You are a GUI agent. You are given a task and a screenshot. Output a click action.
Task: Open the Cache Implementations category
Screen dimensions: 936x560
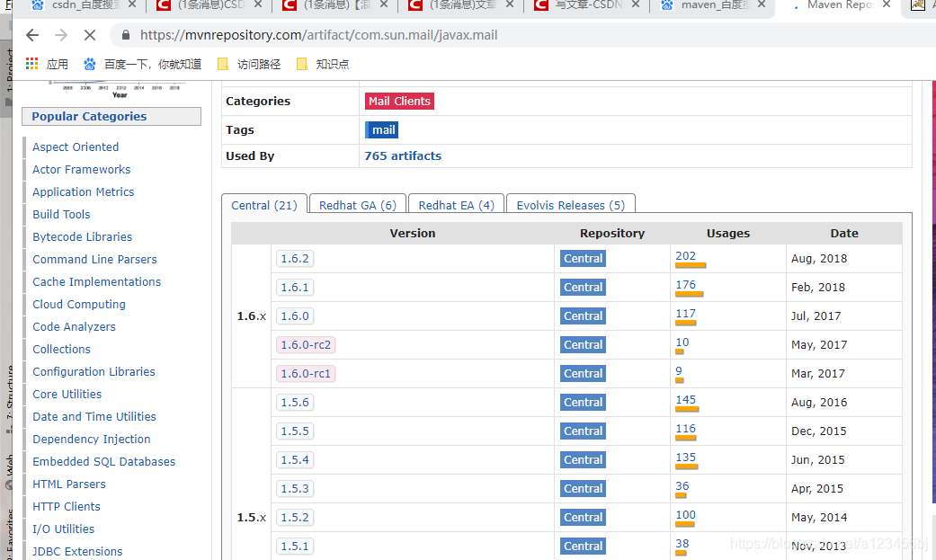(97, 281)
